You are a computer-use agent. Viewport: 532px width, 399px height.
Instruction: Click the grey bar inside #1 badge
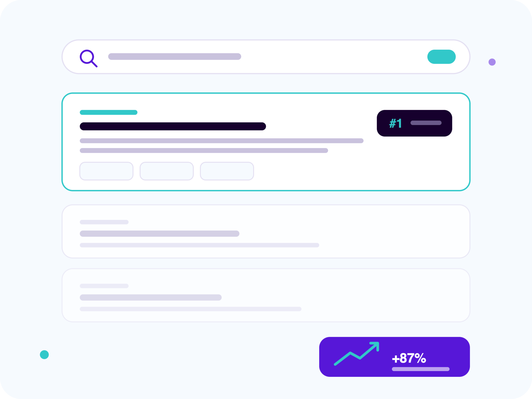point(426,123)
